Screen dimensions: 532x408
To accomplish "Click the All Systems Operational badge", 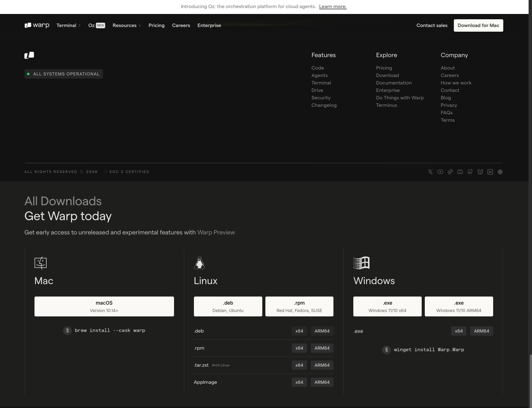I will point(64,74).
